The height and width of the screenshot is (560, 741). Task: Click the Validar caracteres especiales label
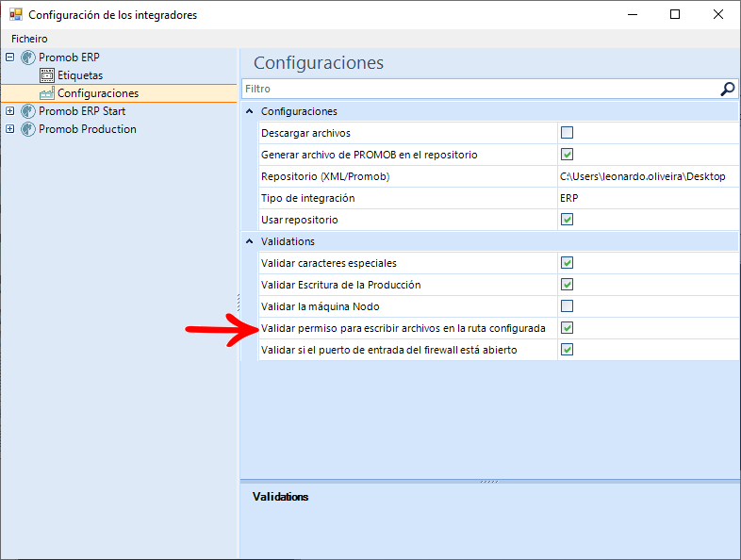pyautogui.click(x=328, y=263)
